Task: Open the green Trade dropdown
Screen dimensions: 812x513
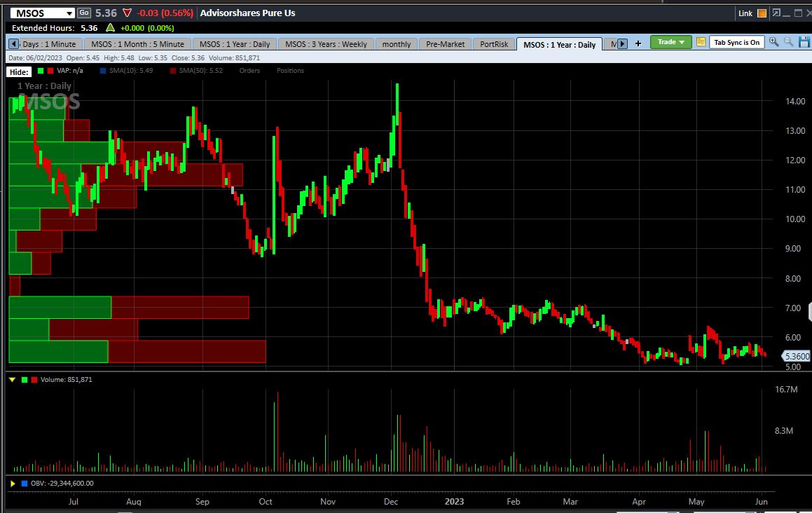Action: pos(670,42)
